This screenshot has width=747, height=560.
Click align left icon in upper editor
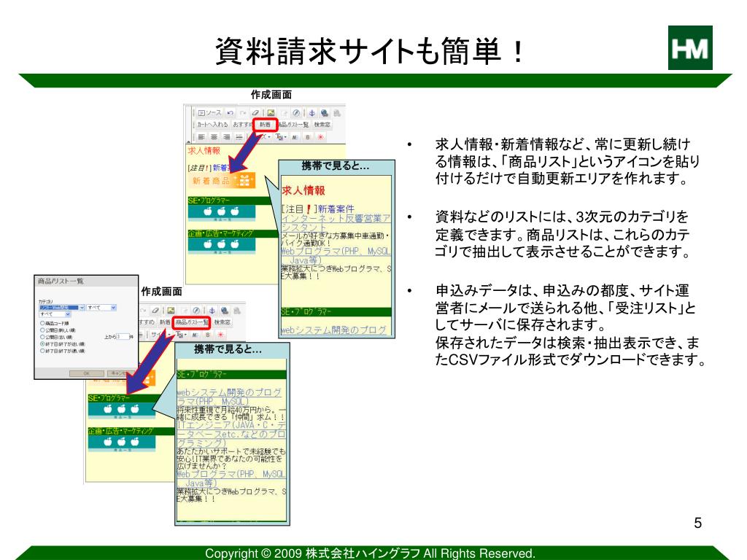[x=201, y=137]
